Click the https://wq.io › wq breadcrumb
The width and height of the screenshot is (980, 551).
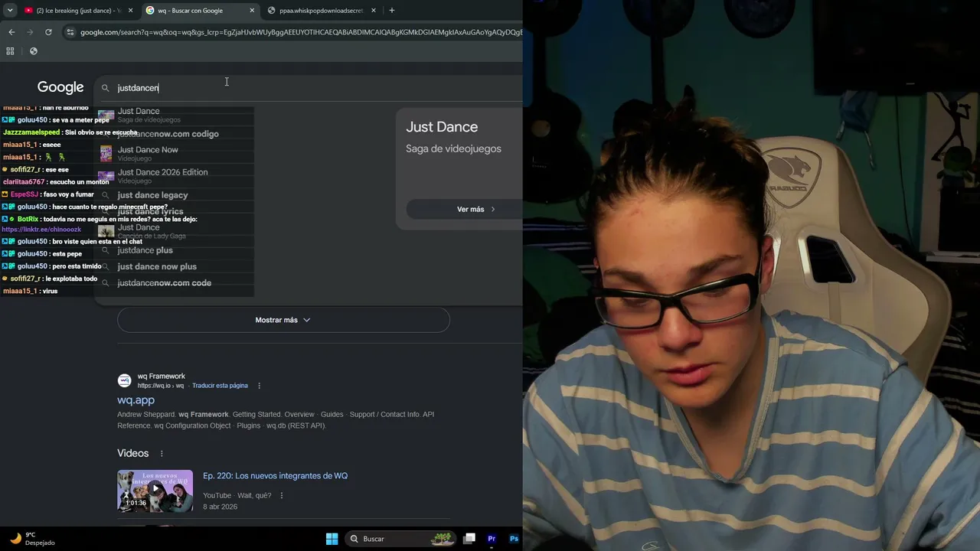(161, 386)
